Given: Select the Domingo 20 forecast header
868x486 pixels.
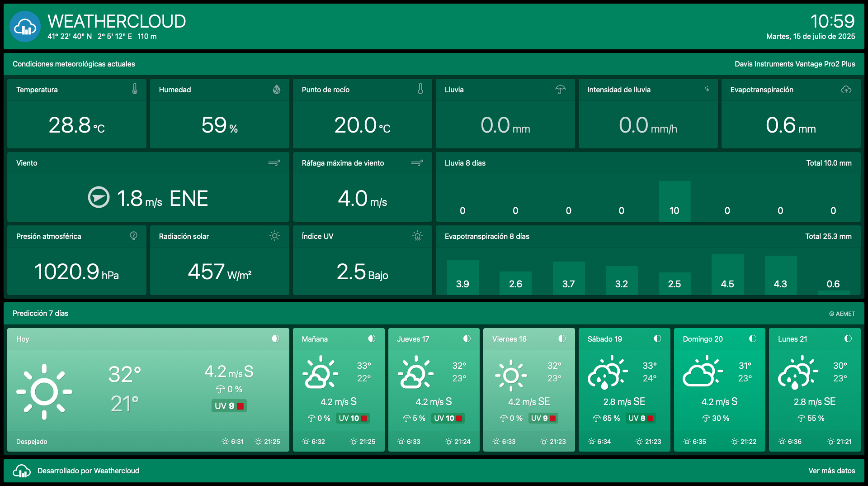Looking at the screenshot, I should [x=720, y=339].
